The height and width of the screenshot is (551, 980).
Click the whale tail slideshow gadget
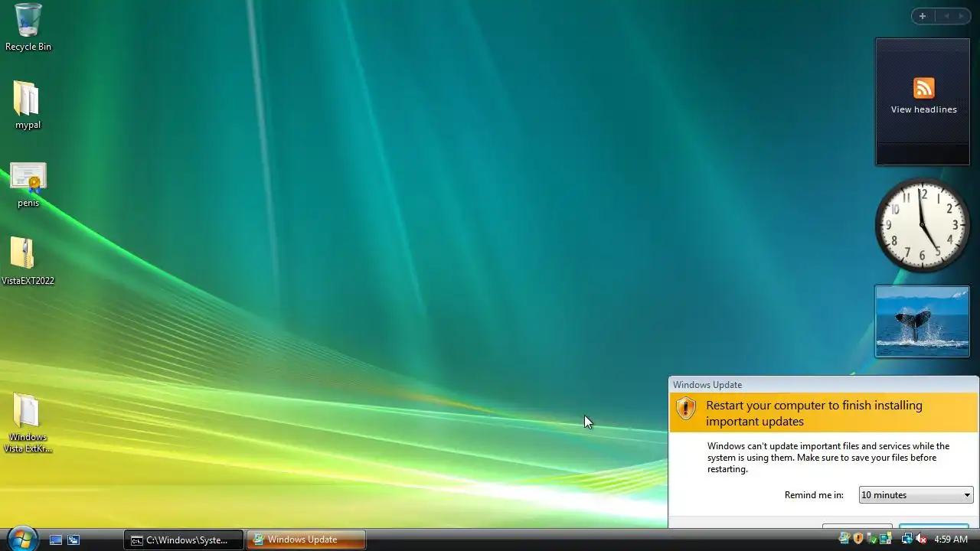tap(923, 321)
